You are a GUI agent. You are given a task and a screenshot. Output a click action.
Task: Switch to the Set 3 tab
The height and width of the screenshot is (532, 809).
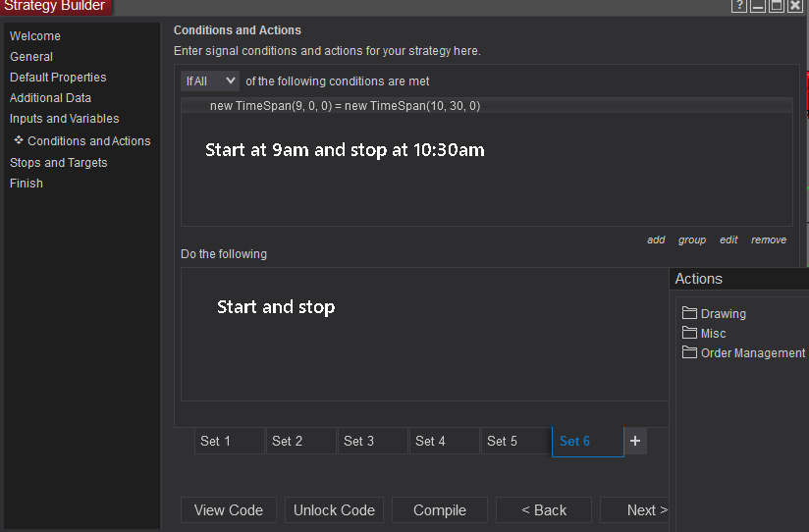372,441
